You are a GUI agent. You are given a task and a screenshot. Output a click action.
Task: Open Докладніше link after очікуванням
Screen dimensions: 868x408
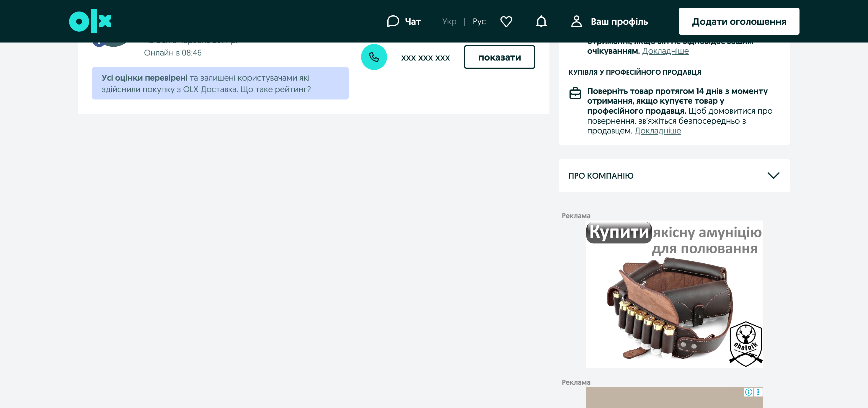click(x=665, y=51)
